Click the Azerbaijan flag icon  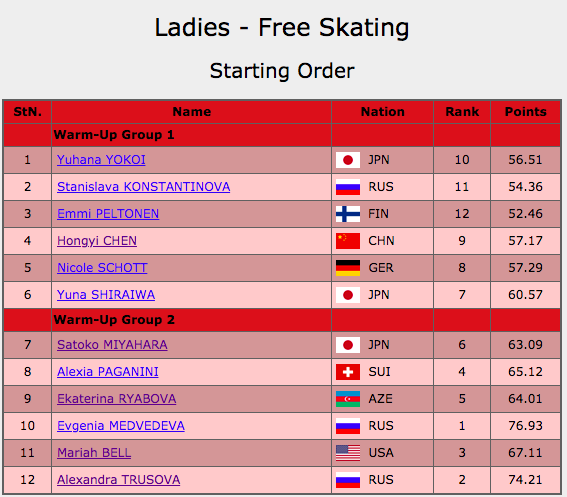point(348,399)
